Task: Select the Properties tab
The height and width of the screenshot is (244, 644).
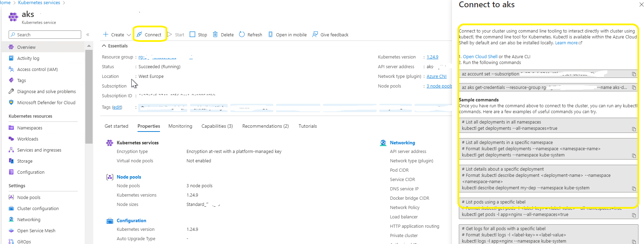Action: point(149,126)
